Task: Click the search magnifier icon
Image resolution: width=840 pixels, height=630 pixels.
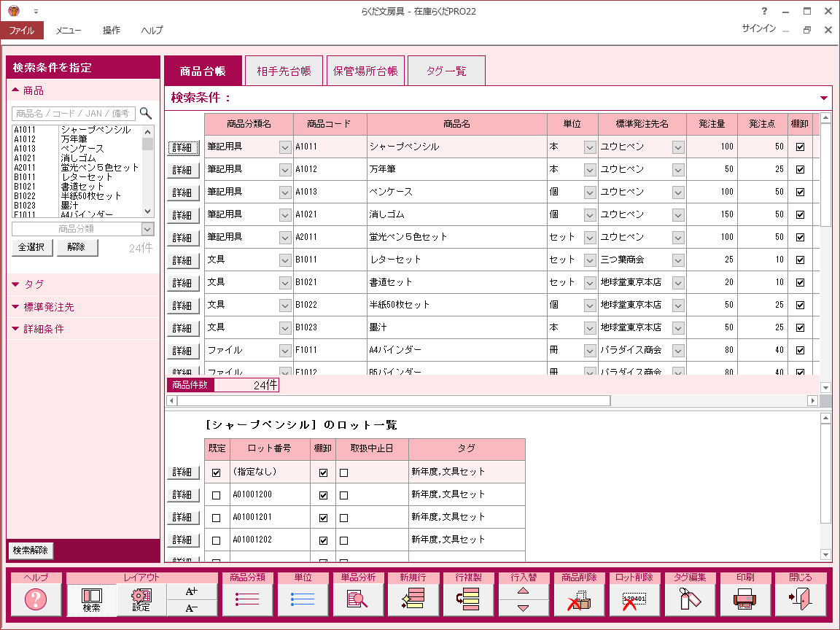Action: click(x=145, y=113)
